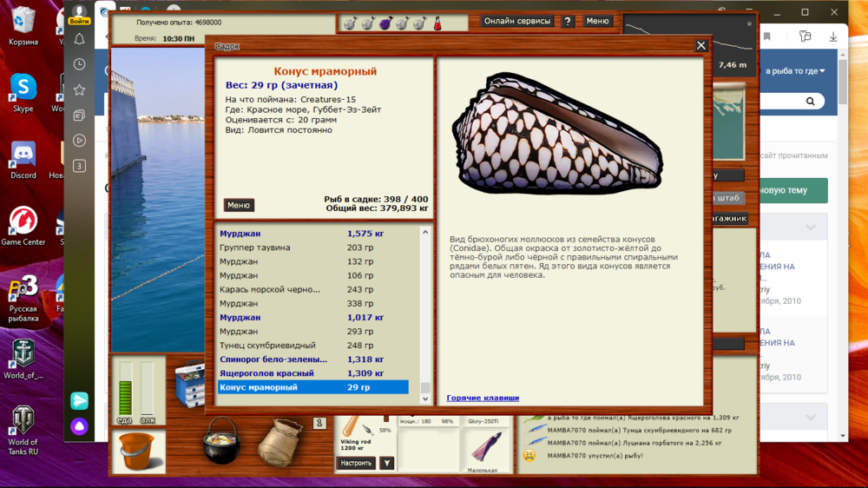Close the Садок window
The width and height of the screenshot is (868, 488).
click(700, 45)
